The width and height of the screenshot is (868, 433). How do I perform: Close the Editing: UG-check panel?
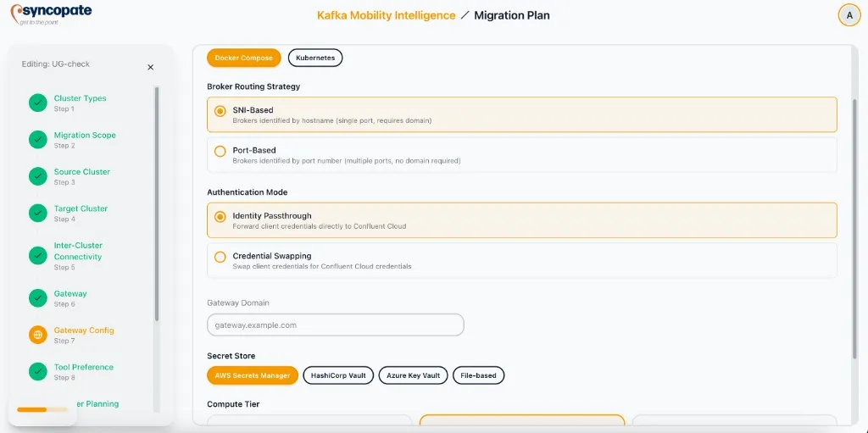point(151,67)
